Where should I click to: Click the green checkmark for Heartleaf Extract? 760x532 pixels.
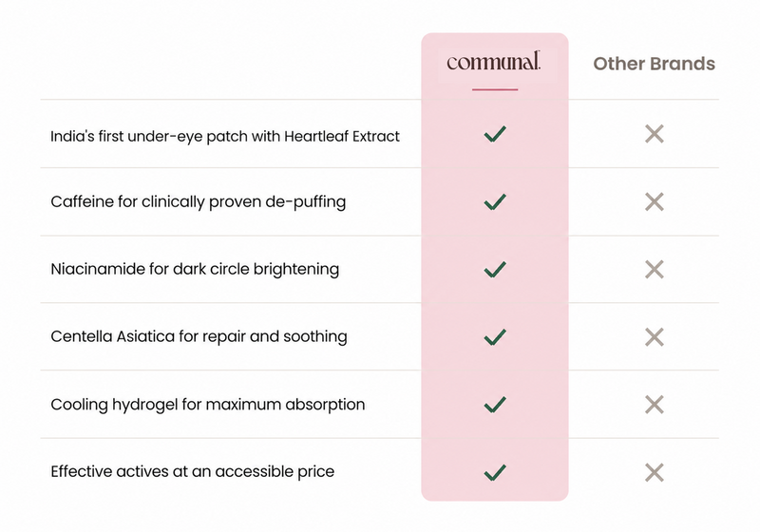[495, 134]
